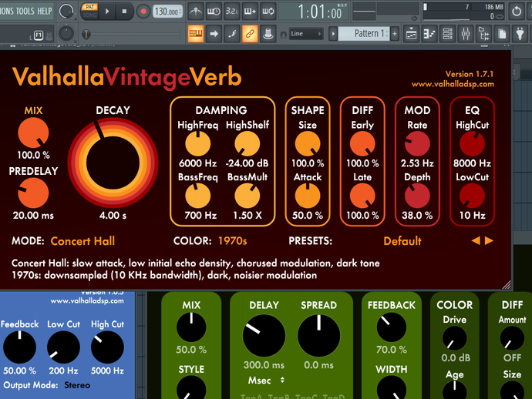This screenshot has width=532, height=399.
Task: Open the Piano roll view icon
Action: click(429, 34)
